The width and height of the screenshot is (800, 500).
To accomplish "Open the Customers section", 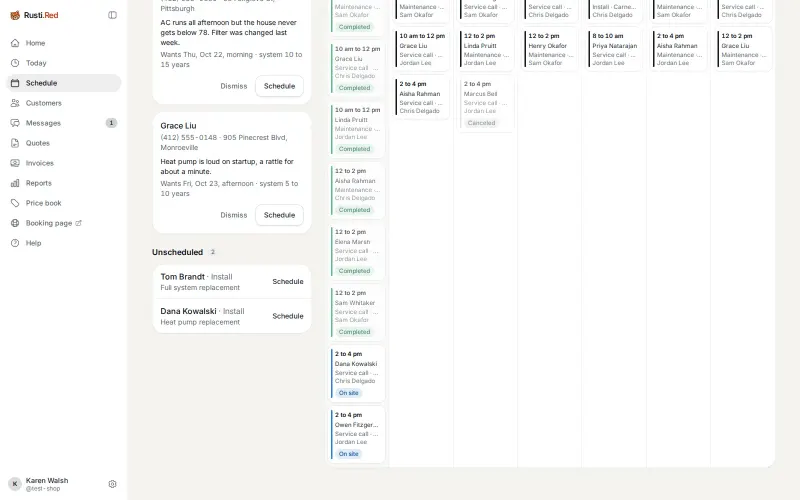I will 64,103.
